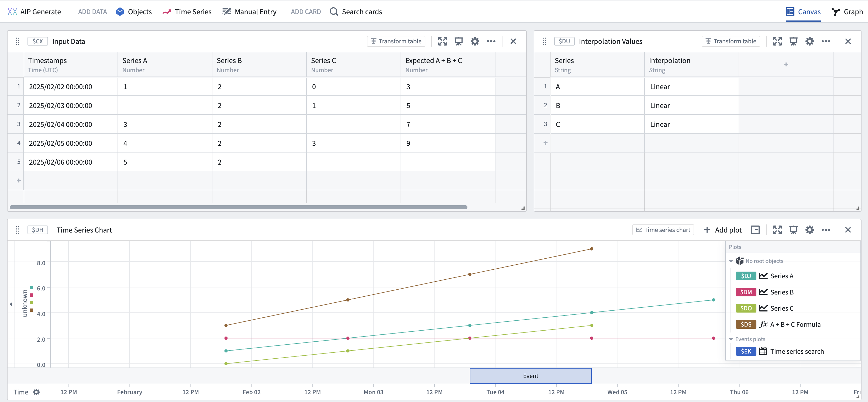Open Time axis settings gear
The width and height of the screenshot is (868, 402).
[x=36, y=392]
